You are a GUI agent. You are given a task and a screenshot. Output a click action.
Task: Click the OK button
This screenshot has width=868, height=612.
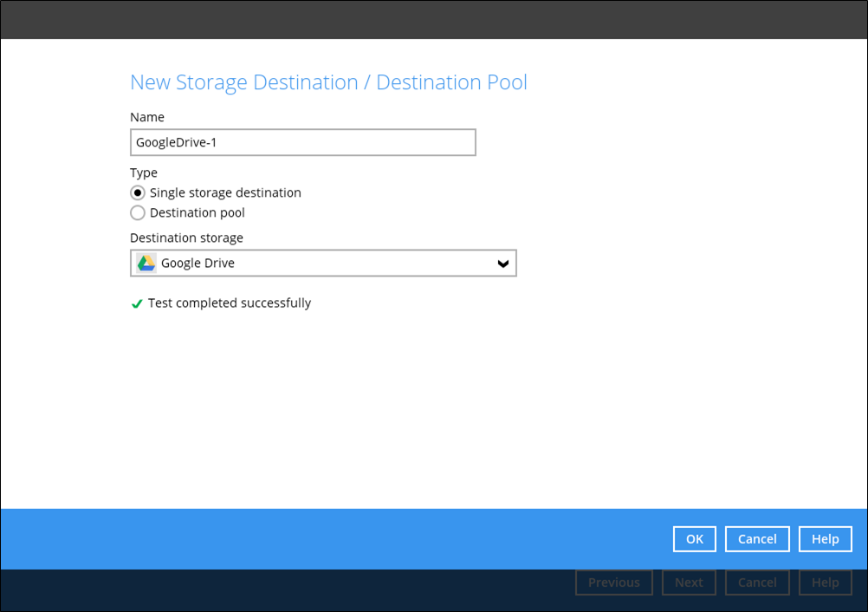click(x=694, y=539)
